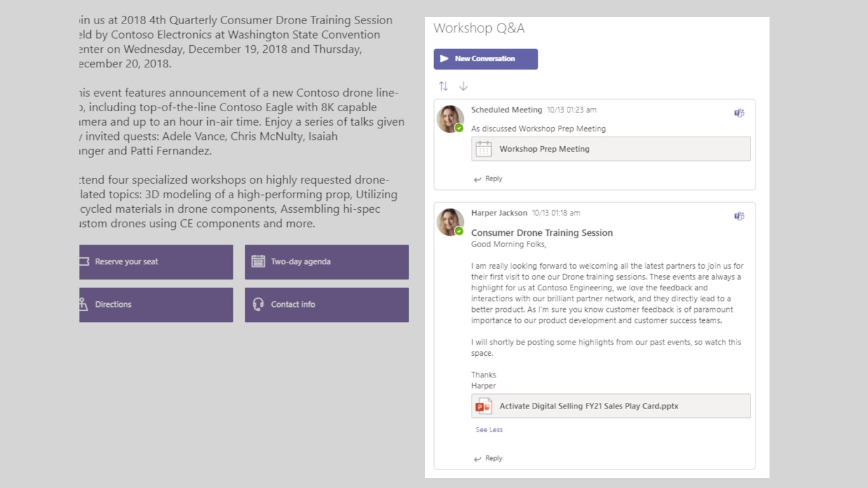Image resolution: width=868 pixels, height=488 pixels.
Task: Start a New Conversation
Action: point(485,59)
